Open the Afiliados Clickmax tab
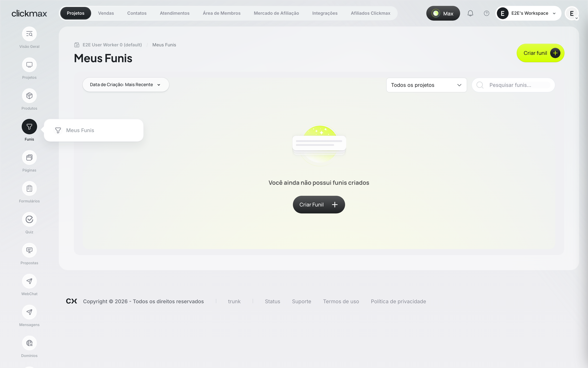This screenshot has width=588, height=368. point(370,13)
